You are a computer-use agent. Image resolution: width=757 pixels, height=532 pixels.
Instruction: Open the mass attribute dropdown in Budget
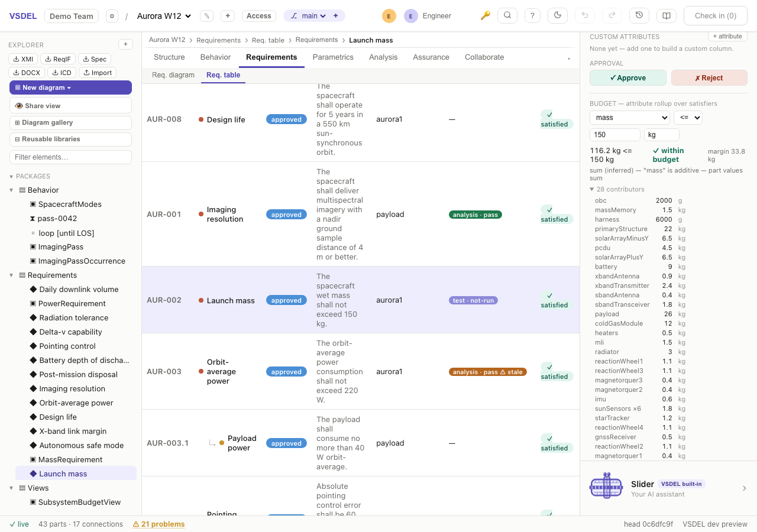[x=629, y=118]
